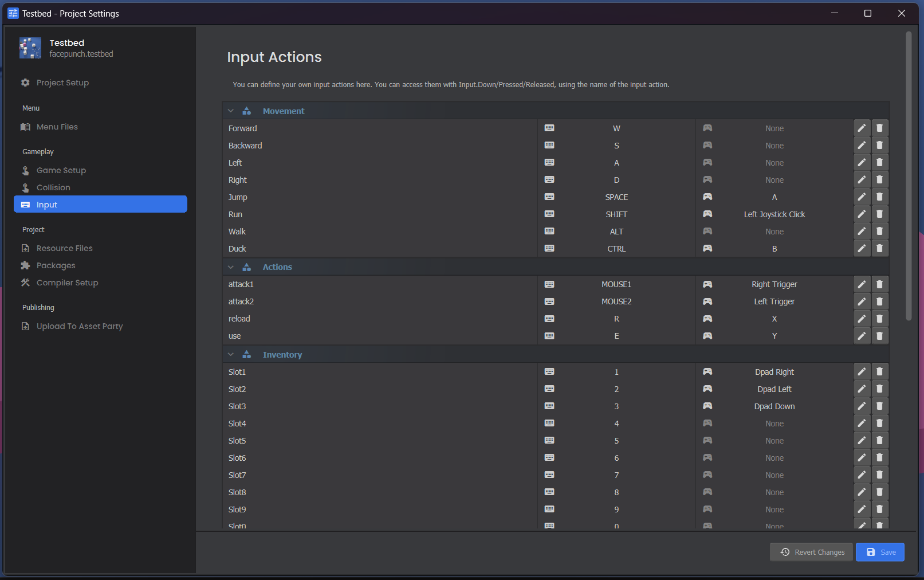Delete the Jump input action
Screen dimensions: 924x580
(879, 197)
